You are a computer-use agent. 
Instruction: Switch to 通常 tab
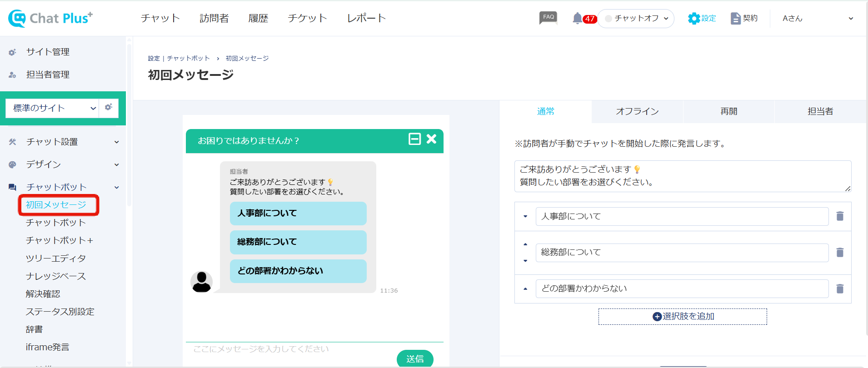[x=545, y=111]
